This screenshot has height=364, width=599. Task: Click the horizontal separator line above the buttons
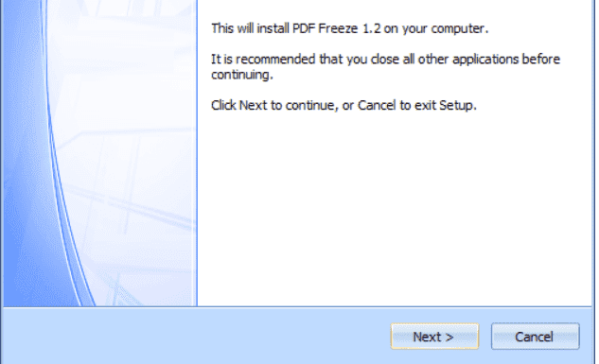click(297, 306)
